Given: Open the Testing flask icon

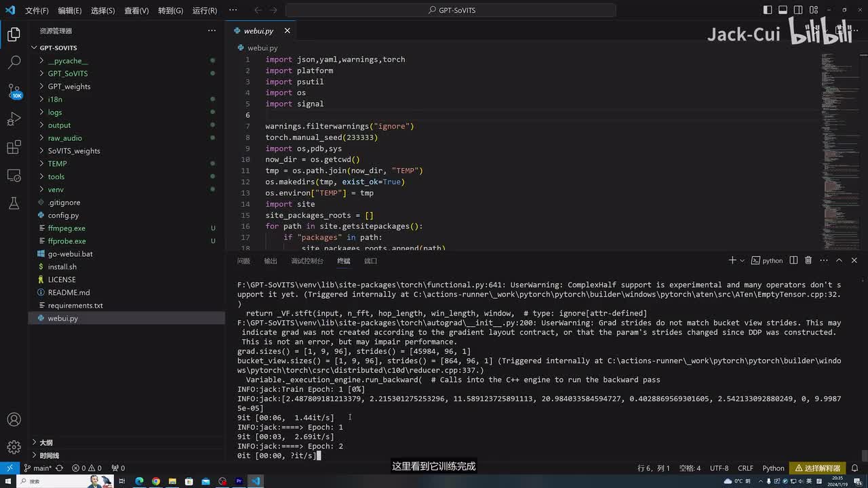Looking at the screenshot, I should pos(14,203).
